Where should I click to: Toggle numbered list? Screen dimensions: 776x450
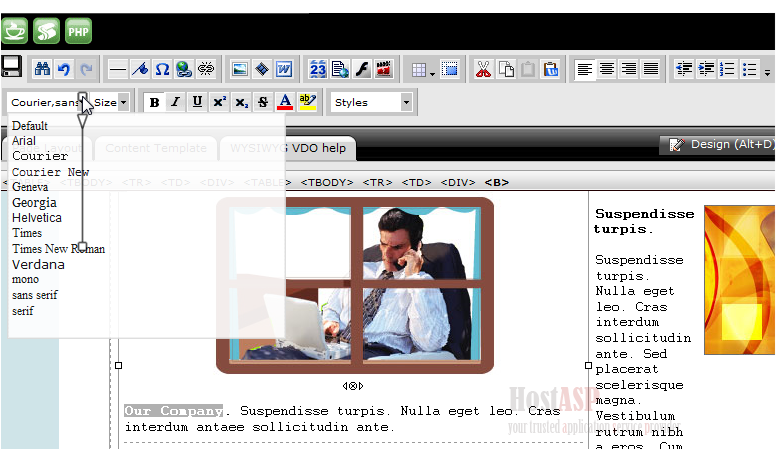pos(728,69)
